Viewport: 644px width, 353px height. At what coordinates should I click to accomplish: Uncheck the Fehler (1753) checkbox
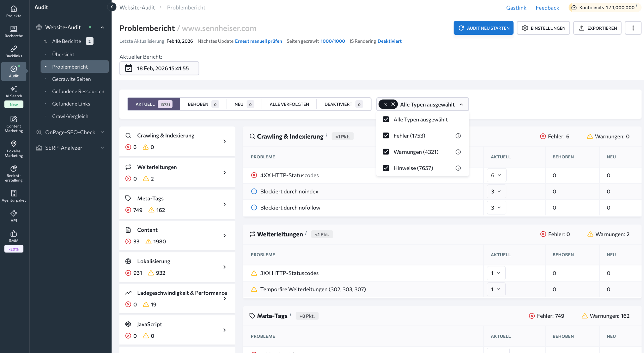pyautogui.click(x=386, y=136)
